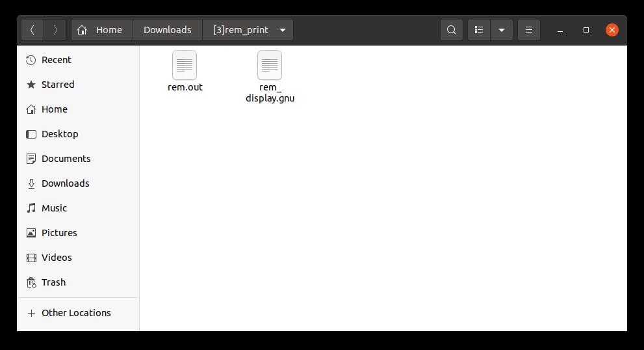Viewport: 644px width, 350px height.
Task: Open Trash in sidebar
Action: tap(78, 282)
